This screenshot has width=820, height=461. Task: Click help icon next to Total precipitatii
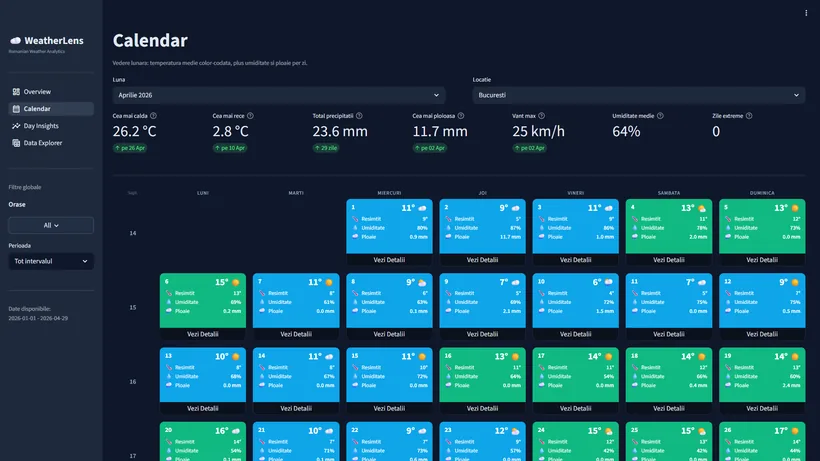pos(359,116)
